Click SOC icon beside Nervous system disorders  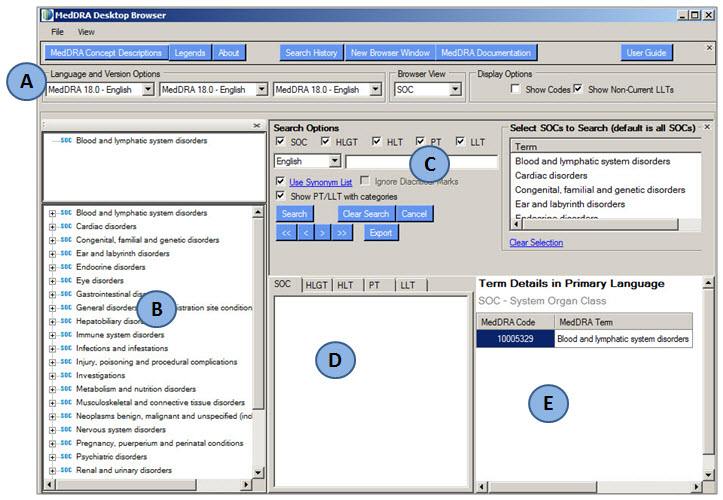point(66,429)
